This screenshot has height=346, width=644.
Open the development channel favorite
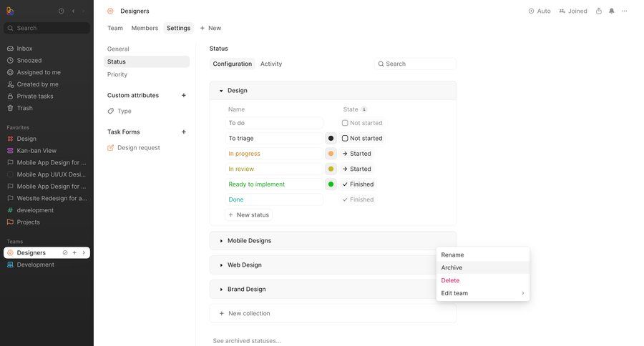pyautogui.click(x=47, y=210)
